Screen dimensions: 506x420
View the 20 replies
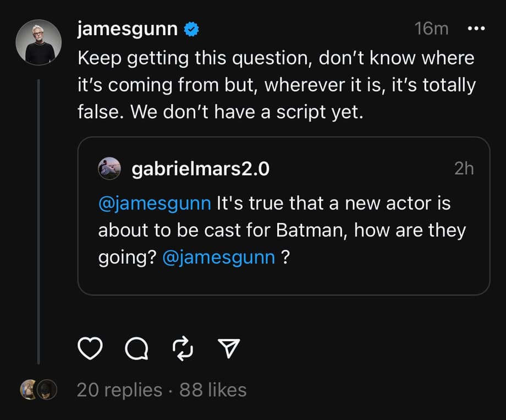119,390
